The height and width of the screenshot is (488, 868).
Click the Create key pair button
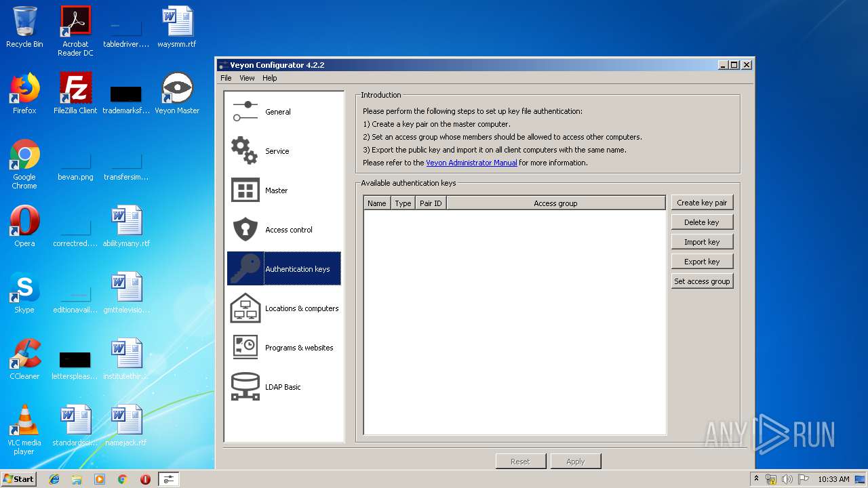[x=702, y=203]
